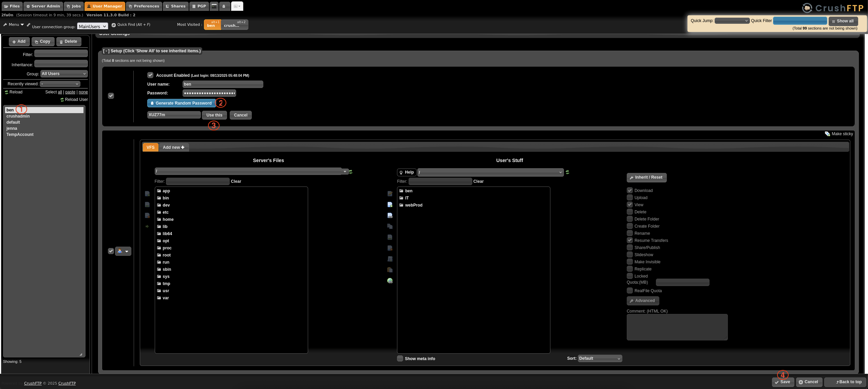868x389 pixels.
Task: Open the Quick Jump dropdown
Action: (x=732, y=21)
